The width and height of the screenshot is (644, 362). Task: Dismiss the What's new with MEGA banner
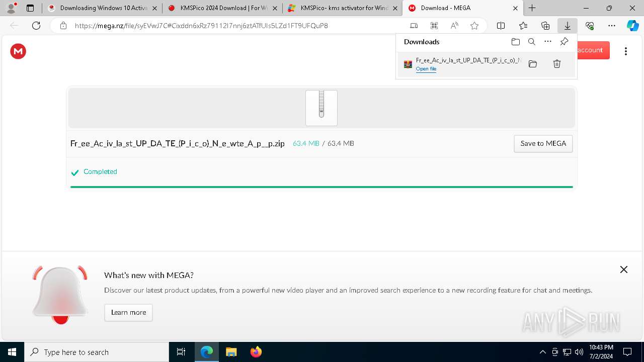[x=624, y=269]
